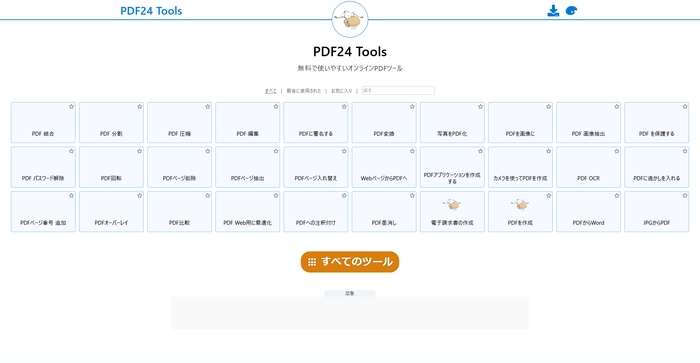The width and height of the screenshot is (700, 363).
Task: Open the PDF 分割 tool tile
Action: click(x=112, y=123)
